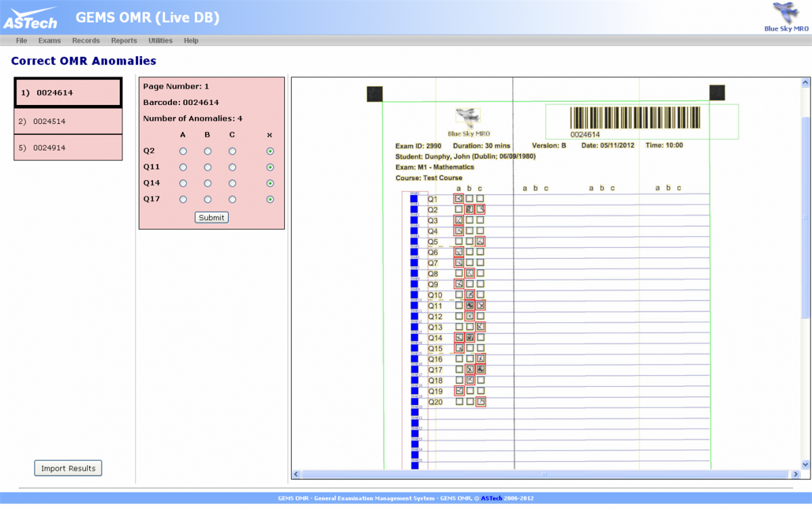This screenshot has width=812, height=510.
Task: Open the Utilities menu
Action: point(160,41)
